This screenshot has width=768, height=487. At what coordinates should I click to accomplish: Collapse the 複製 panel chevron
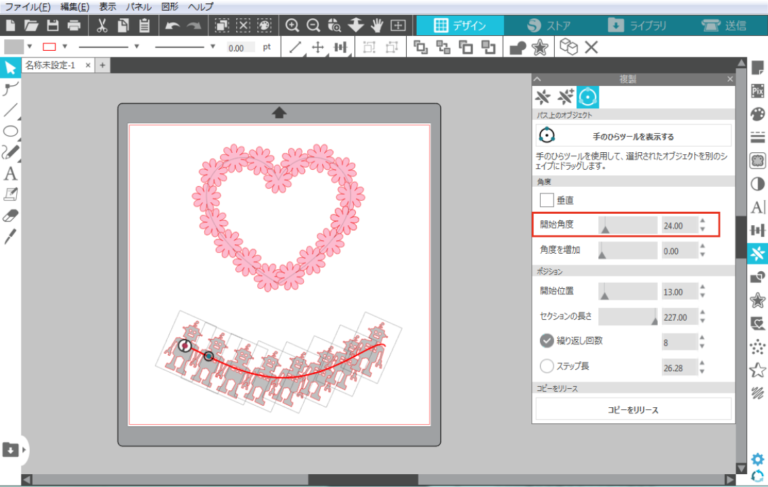click(537, 79)
